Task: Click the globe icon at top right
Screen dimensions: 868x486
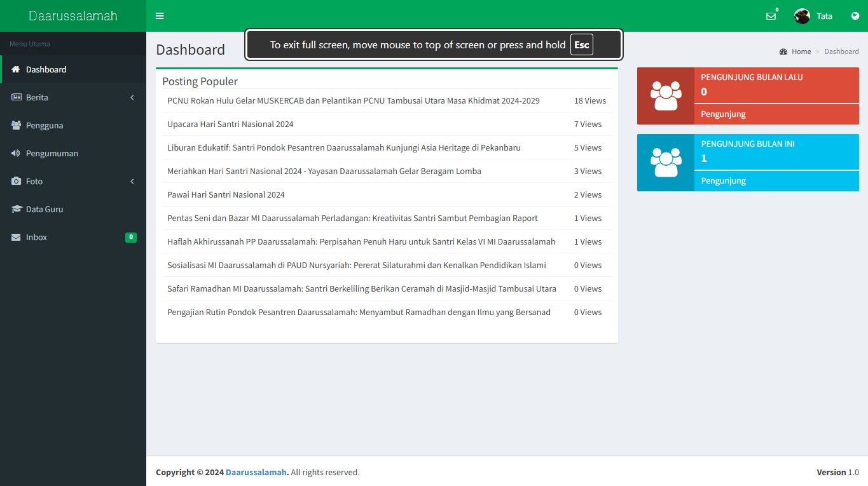Action: [855, 16]
